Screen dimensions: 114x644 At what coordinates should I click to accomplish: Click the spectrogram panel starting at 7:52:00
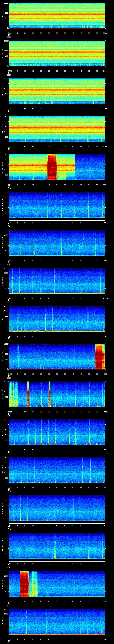pos(57,16)
